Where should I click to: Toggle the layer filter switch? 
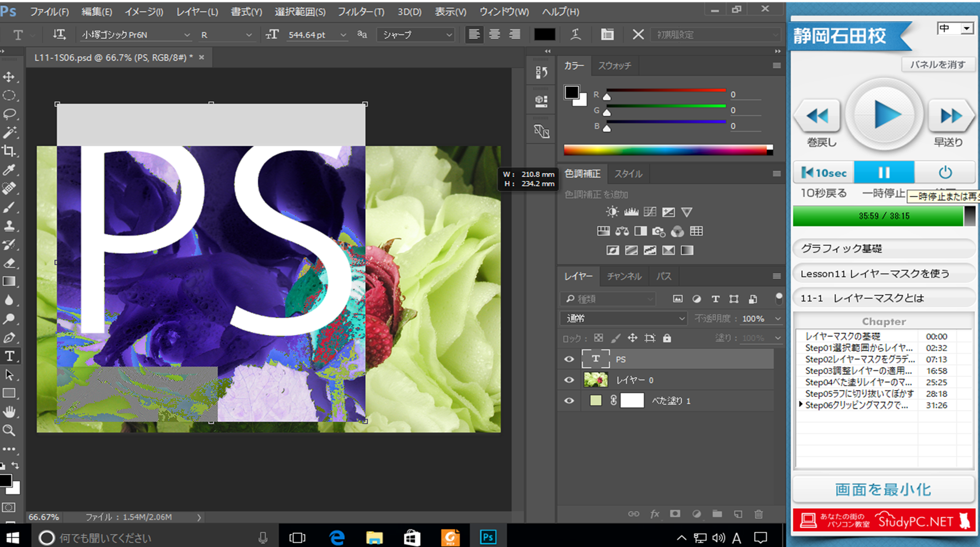(779, 298)
